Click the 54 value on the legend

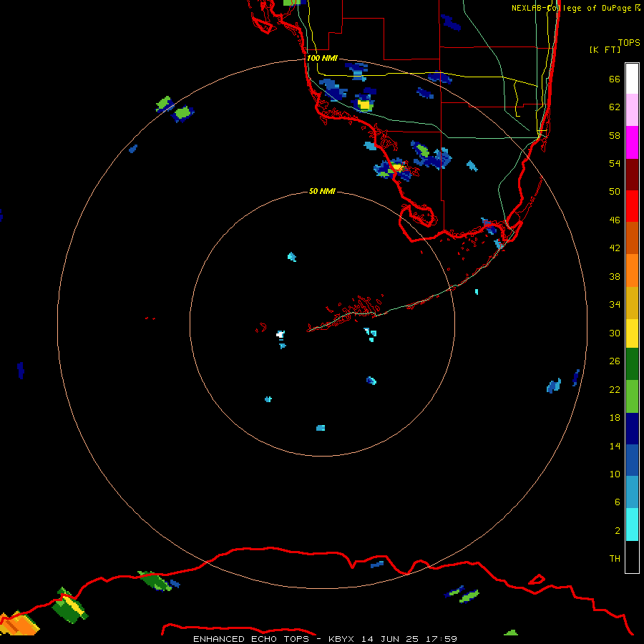(615, 163)
